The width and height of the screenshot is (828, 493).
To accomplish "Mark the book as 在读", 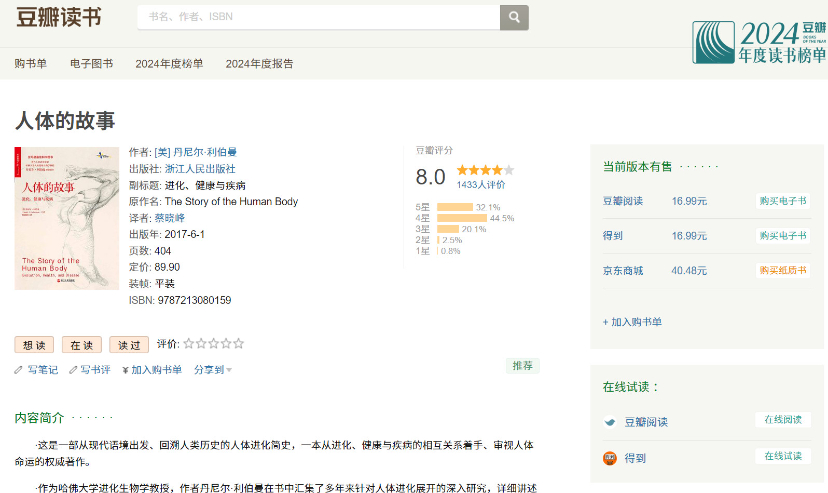I will [81, 345].
